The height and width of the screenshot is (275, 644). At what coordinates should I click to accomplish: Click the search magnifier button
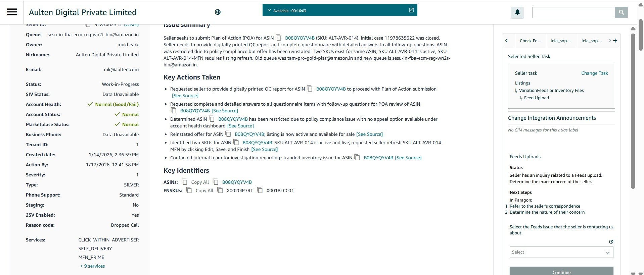click(x=622, y=12)
